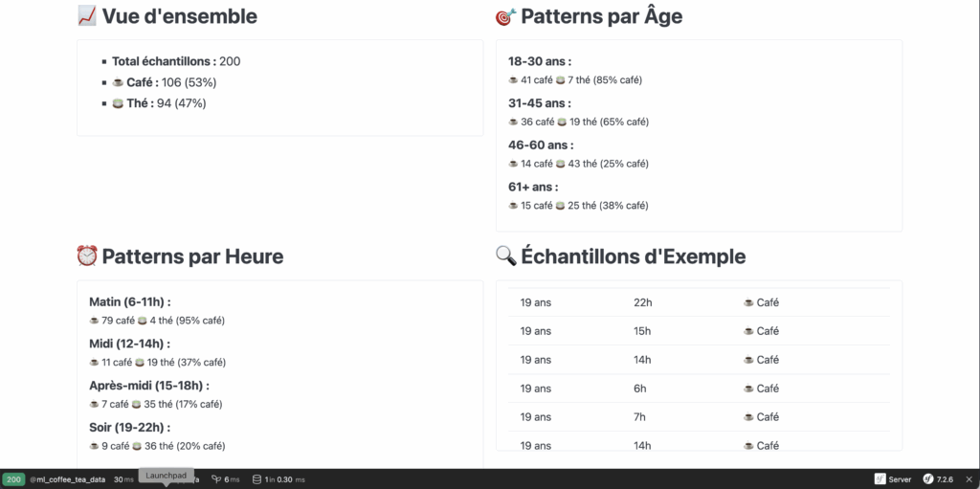Click 15 café 25 thé (38% café)
Screen dimensions: 980x489
click(x=579, y=206)
